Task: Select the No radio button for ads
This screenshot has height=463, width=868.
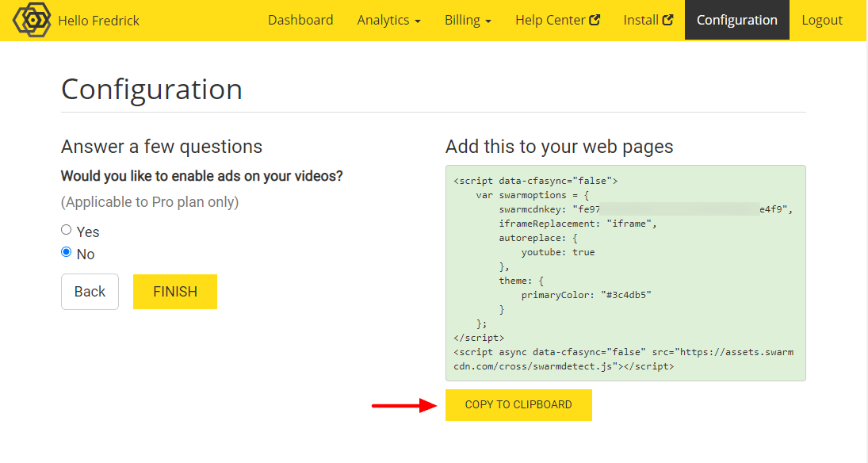Action: click(67, 252)
